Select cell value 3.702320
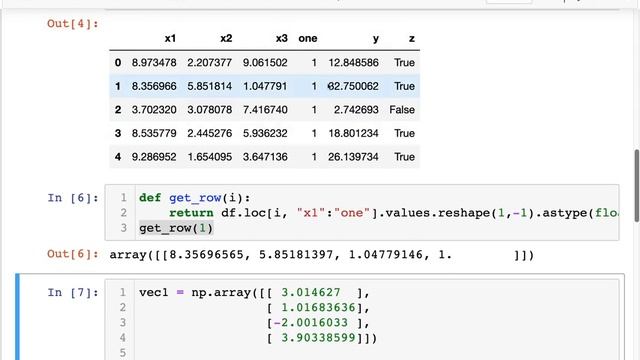Screen dimensions: 640x360 154,110
